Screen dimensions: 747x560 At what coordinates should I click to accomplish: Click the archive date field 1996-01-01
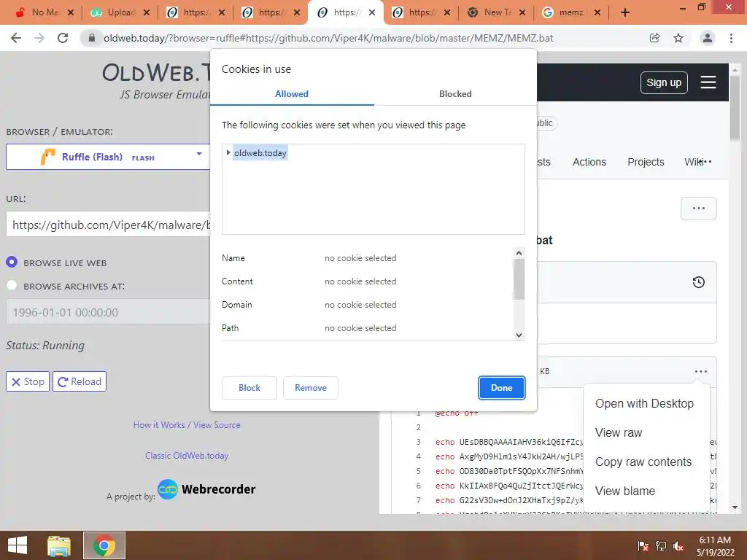[x=108, y=312]
